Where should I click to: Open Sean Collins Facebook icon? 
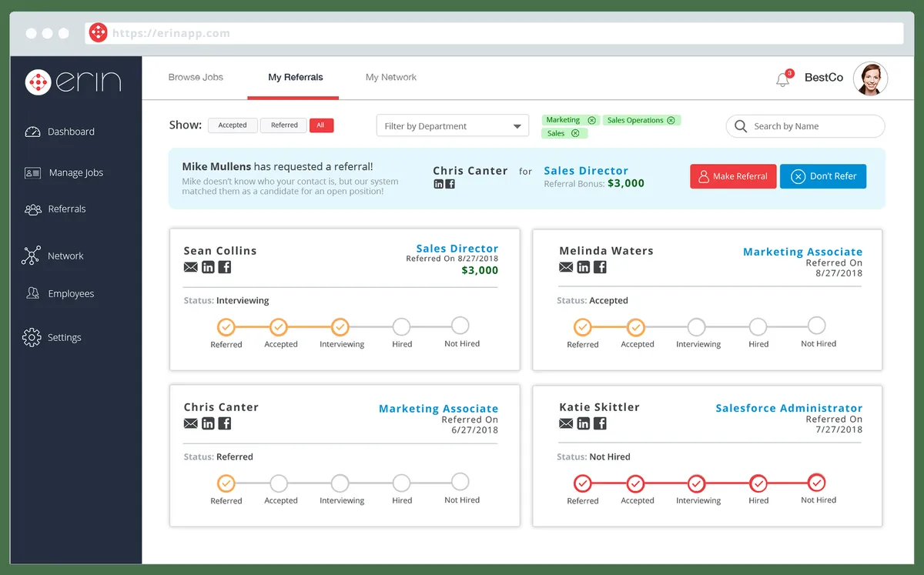(225, 267)
